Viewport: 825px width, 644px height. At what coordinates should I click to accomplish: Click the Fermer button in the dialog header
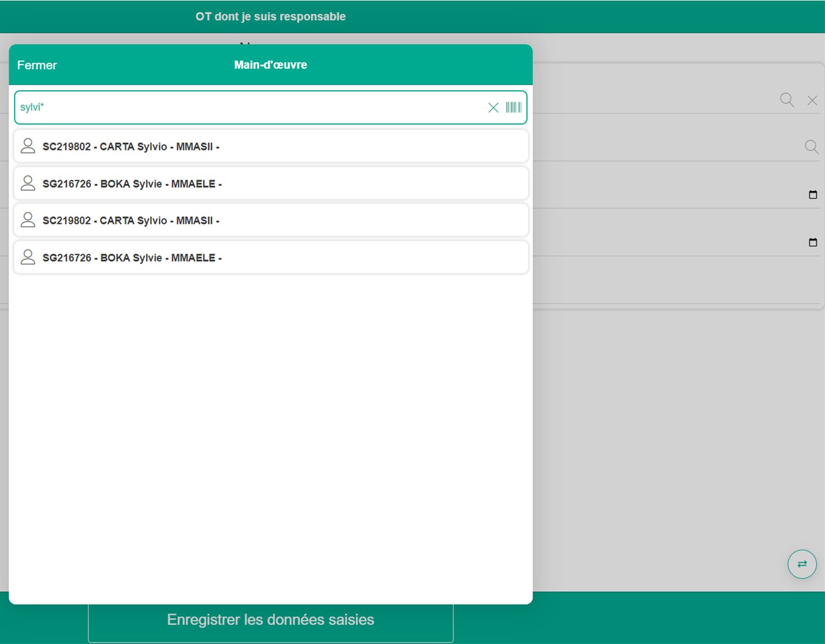pyautogui.click(x=37, y=65)
